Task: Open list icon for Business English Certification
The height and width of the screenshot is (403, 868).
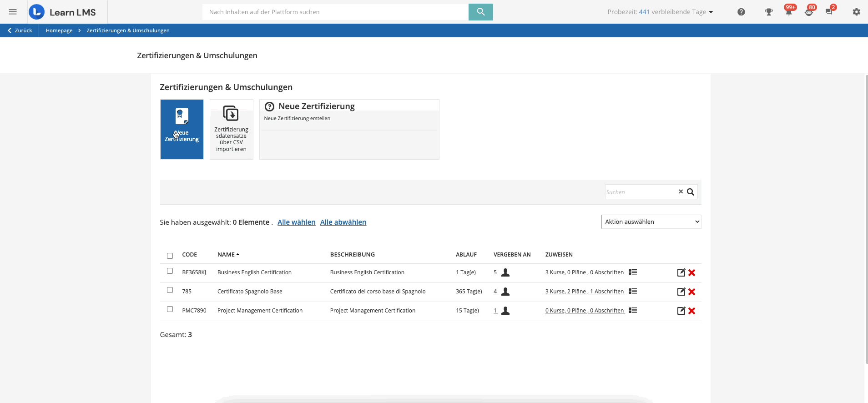Action: [633, 272]
